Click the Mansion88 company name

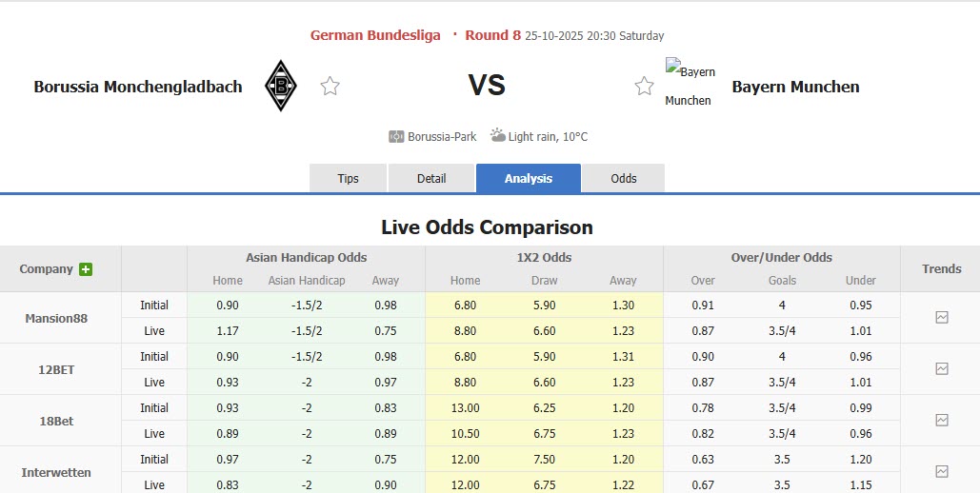pyautogui.click(x=56, y=318)
